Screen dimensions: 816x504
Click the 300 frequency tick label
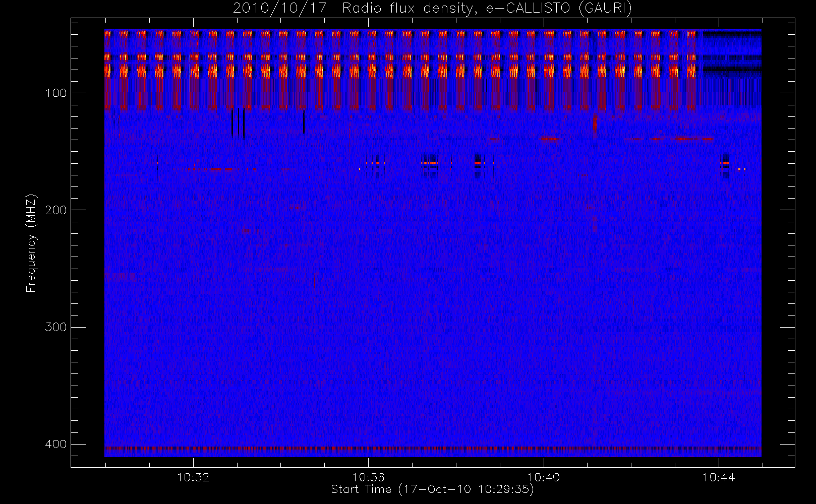(55, 327)
